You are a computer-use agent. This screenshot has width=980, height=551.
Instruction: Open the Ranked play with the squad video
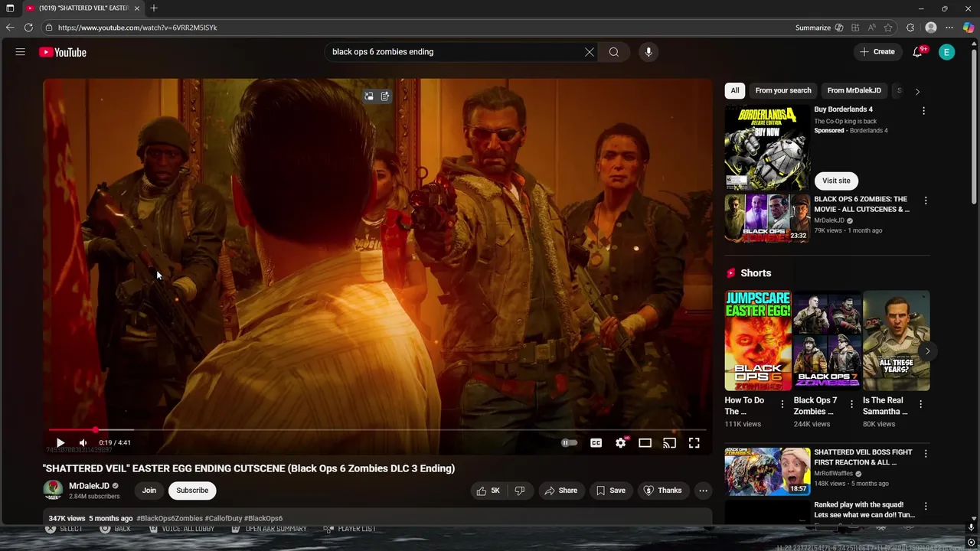(x=864, y=510)
